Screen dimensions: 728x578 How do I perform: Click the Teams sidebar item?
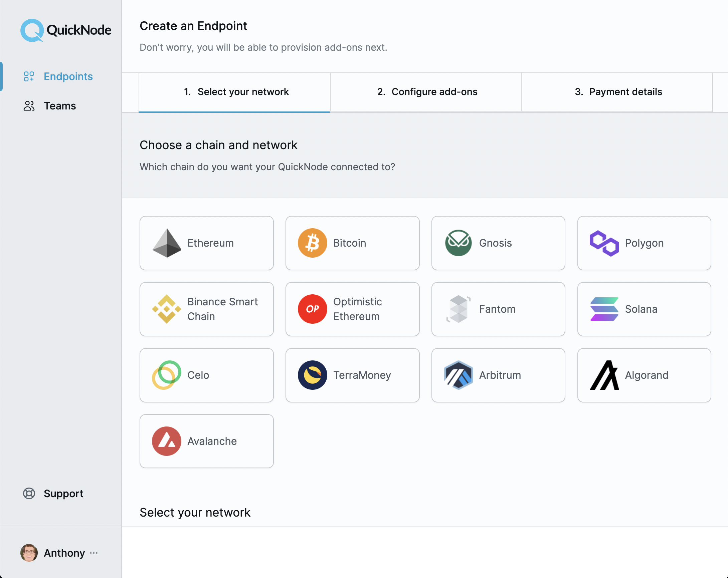click(59, 105)
